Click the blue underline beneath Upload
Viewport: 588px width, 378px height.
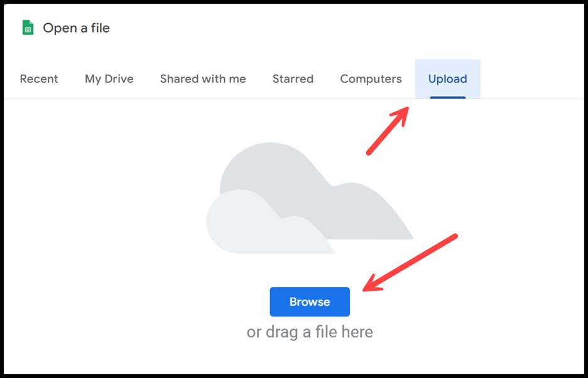(x=448, y=97)
